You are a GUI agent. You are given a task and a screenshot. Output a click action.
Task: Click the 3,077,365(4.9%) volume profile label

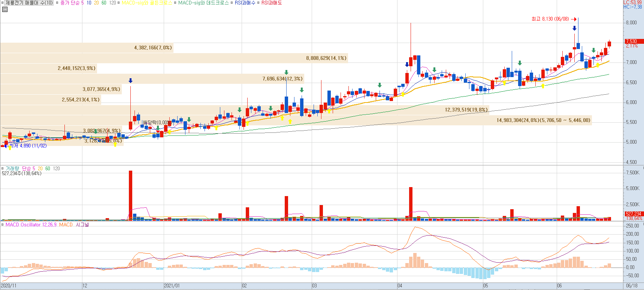(x=101, y=89)
